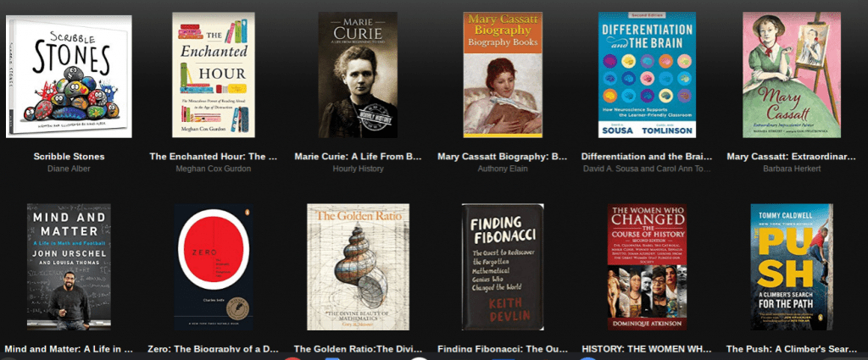Select Mary Cassatt Extraordinary Impressionist Painter cover
The width and height of the screenshot is (868, 360).
(x=792, y=75)
